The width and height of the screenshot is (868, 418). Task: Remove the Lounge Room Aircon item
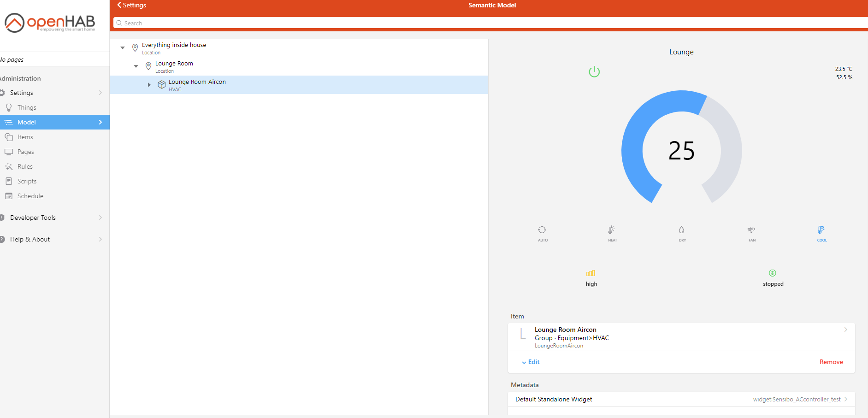(x=831, y=362)
